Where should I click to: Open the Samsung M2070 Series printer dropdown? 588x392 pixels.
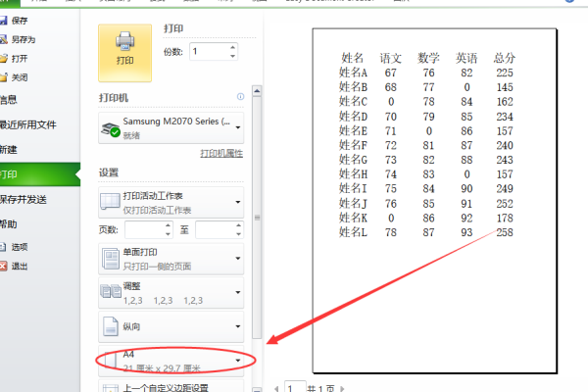click(171, 128)
